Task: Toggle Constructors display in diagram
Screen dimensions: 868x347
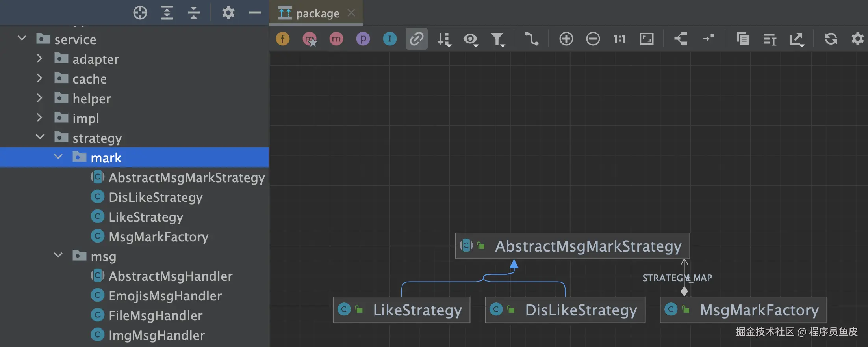Action: [x=310, y=39]
